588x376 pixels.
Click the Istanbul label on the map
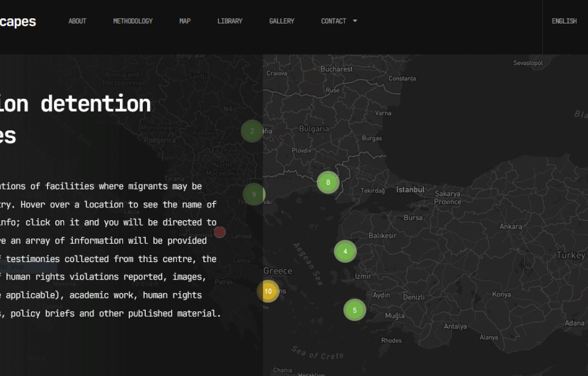tap(410, 190)
